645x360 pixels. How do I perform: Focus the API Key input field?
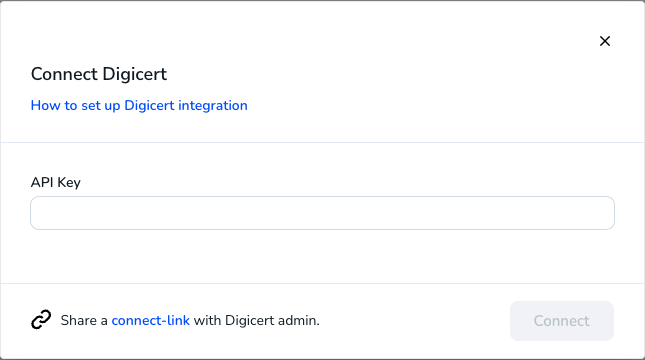point(322,213)
